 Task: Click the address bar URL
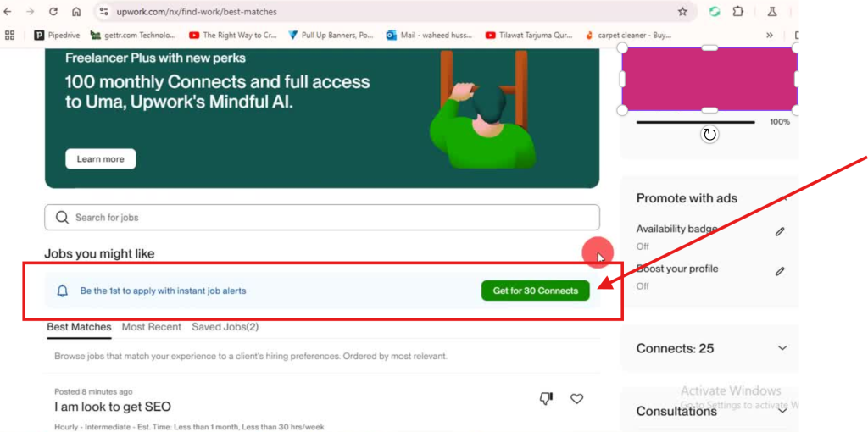point(197,12)
